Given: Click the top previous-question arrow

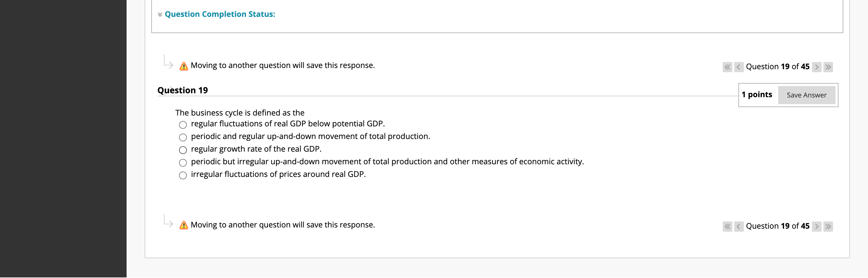Looking at the screenshot, I should coord(738,66).
